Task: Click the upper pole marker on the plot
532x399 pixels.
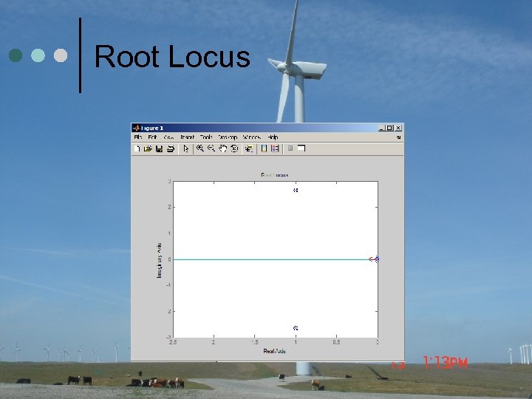Action: (296, 191)
